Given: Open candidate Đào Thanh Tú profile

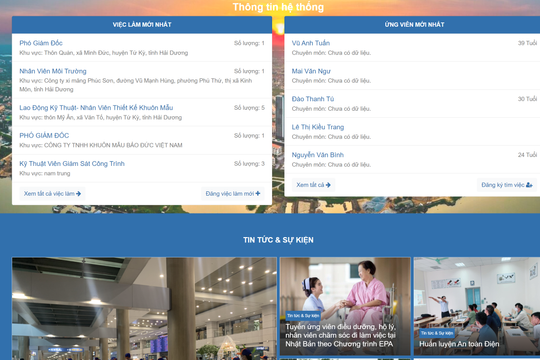Looking at the screenshot, I should coord(313,99).
